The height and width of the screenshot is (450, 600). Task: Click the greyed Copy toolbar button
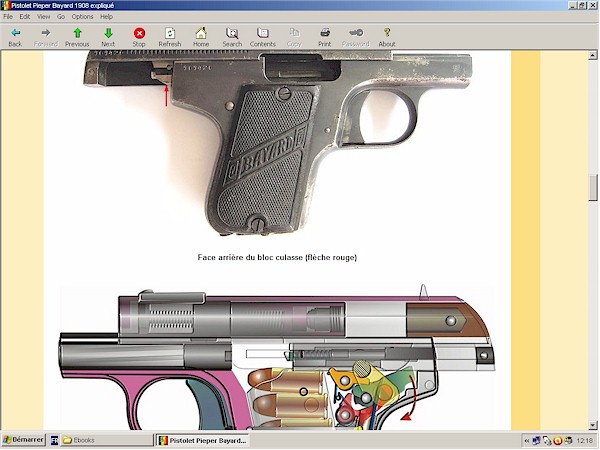pos(294,37)
